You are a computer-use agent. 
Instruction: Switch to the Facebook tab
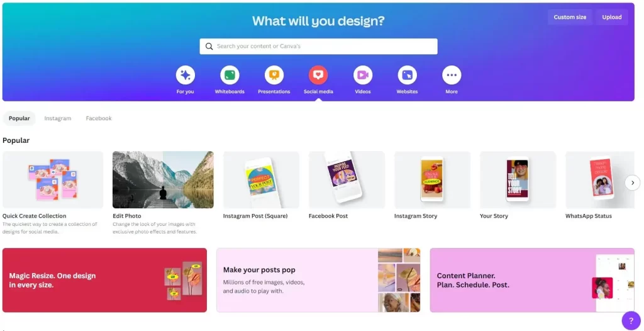(99, 118)
